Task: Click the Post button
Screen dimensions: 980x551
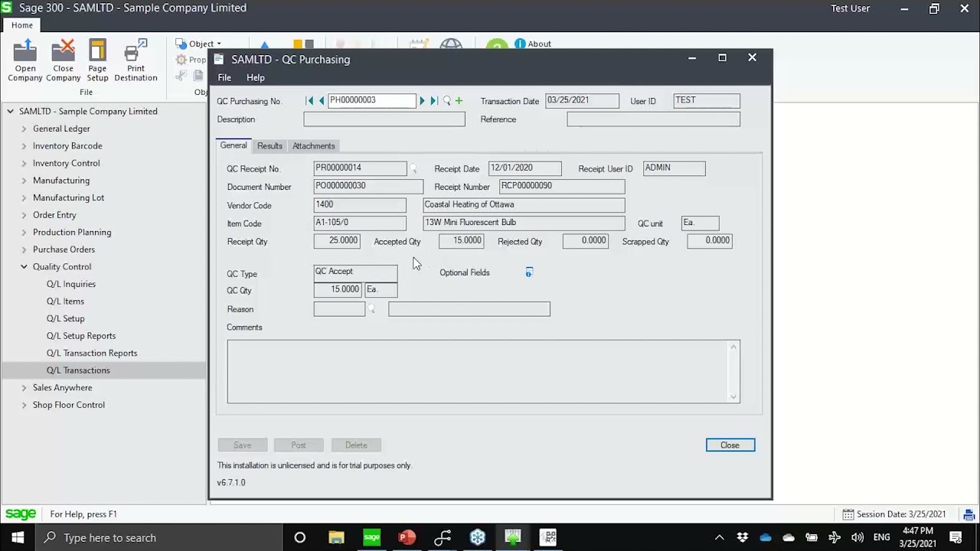Action: pyautogui.click(x=299, y=445)
